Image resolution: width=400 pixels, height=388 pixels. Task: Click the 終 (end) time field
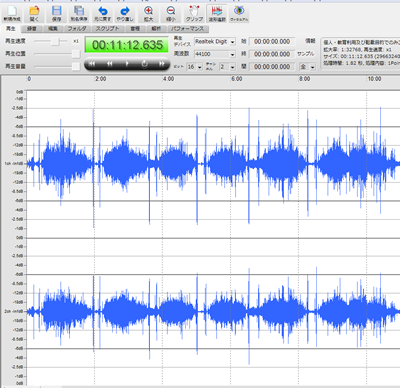272,54
